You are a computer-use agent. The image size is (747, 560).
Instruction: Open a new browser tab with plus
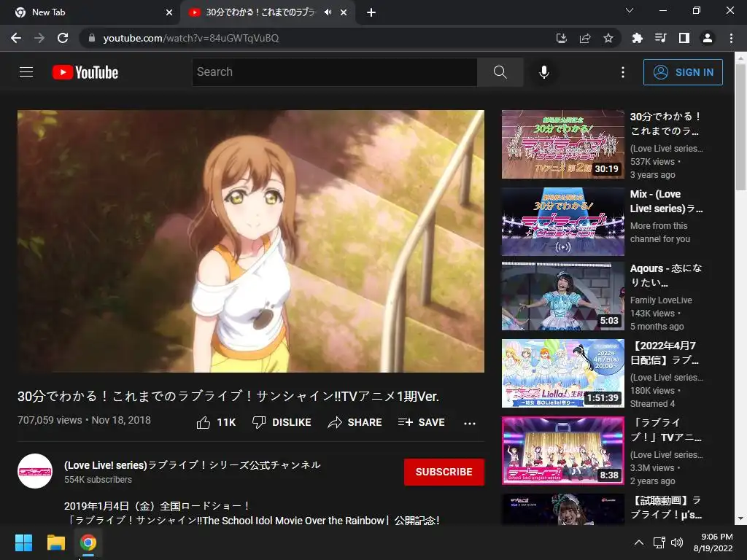coord(371,12)
